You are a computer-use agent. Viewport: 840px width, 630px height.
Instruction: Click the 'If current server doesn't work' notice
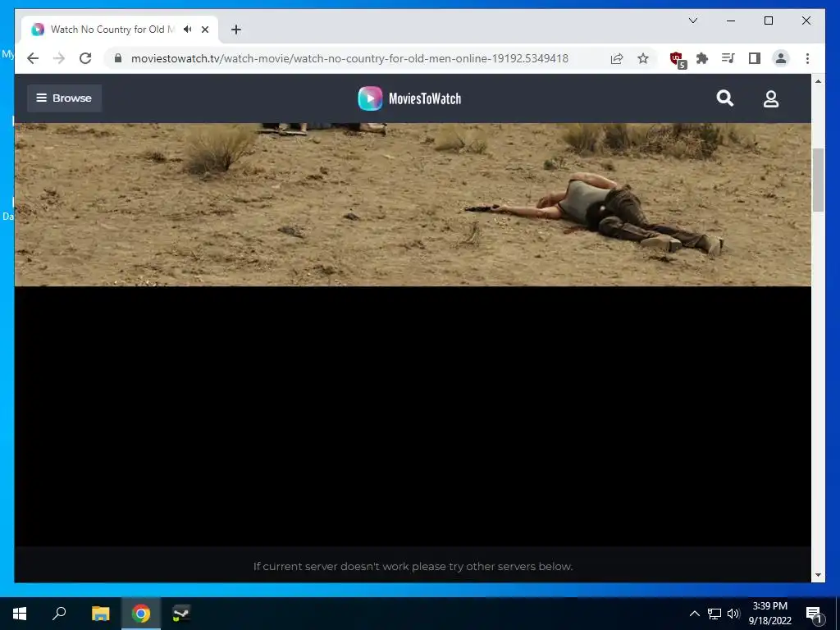pos(413,566)
